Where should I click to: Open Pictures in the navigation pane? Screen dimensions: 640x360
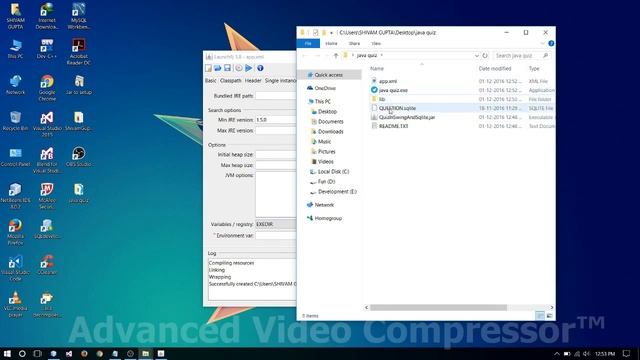(x=327, y=151)
